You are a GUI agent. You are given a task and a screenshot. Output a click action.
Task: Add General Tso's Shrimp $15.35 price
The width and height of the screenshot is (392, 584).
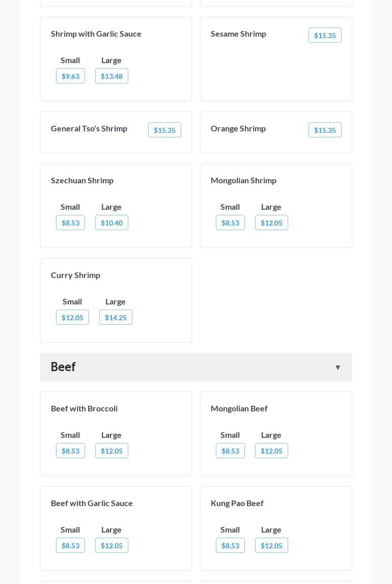pyautogui.click(x=164, y=130)
